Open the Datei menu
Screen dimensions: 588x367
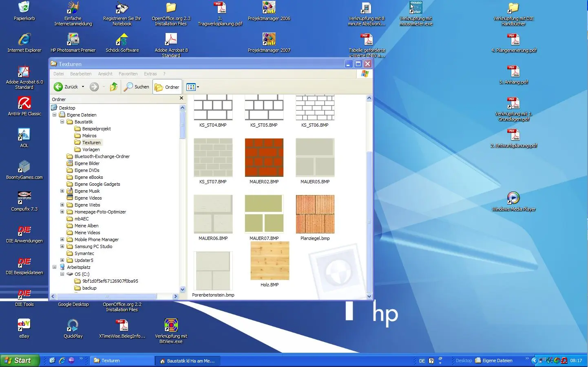[59, 74]
